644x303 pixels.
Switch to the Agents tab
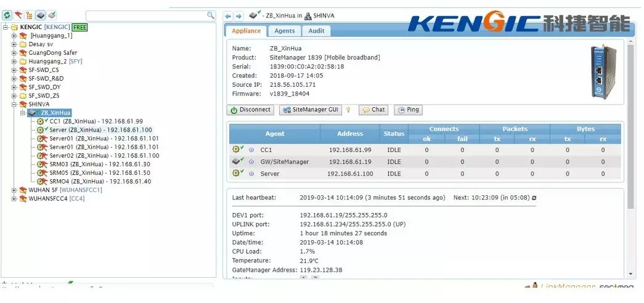click(284, 31)
